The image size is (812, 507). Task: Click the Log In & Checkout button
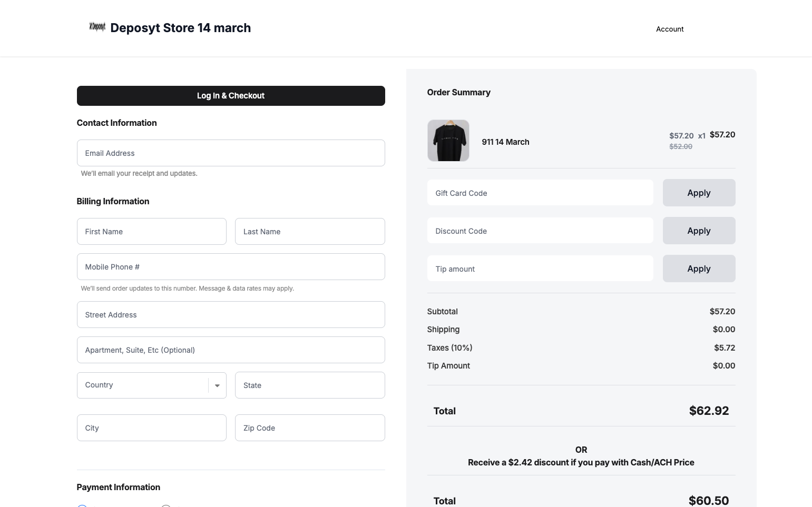coord(231,96)
